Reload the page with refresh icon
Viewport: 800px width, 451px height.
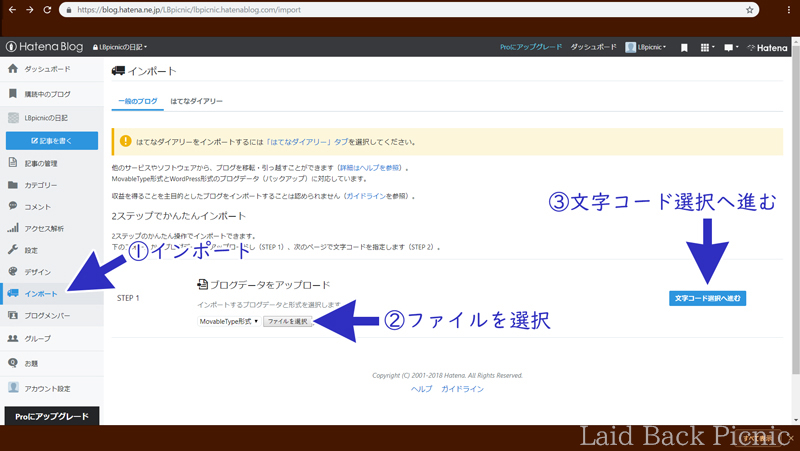(47, 10)
